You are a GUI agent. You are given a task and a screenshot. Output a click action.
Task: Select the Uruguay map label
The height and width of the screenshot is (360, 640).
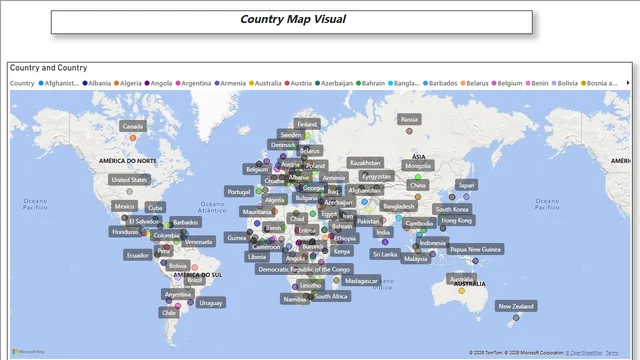point(211,302)
